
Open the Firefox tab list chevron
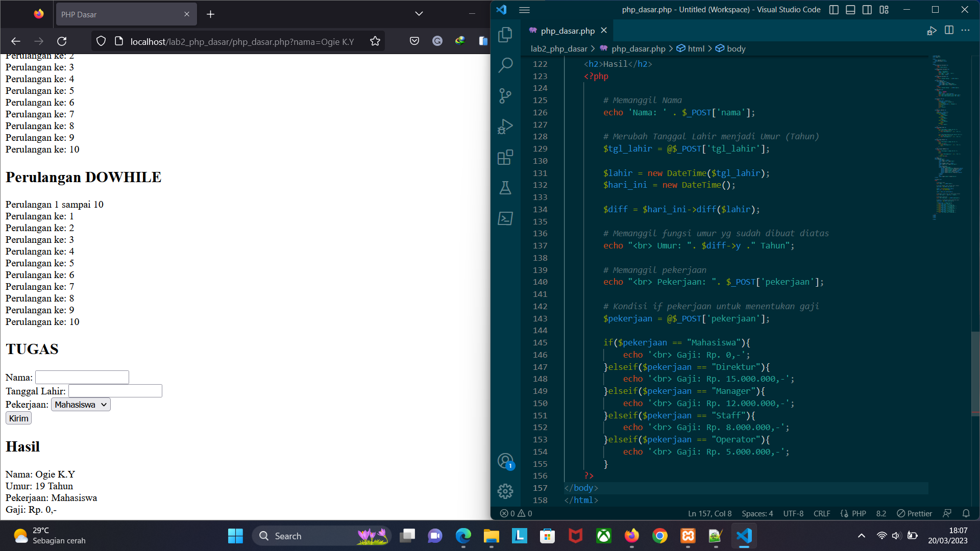419,14
